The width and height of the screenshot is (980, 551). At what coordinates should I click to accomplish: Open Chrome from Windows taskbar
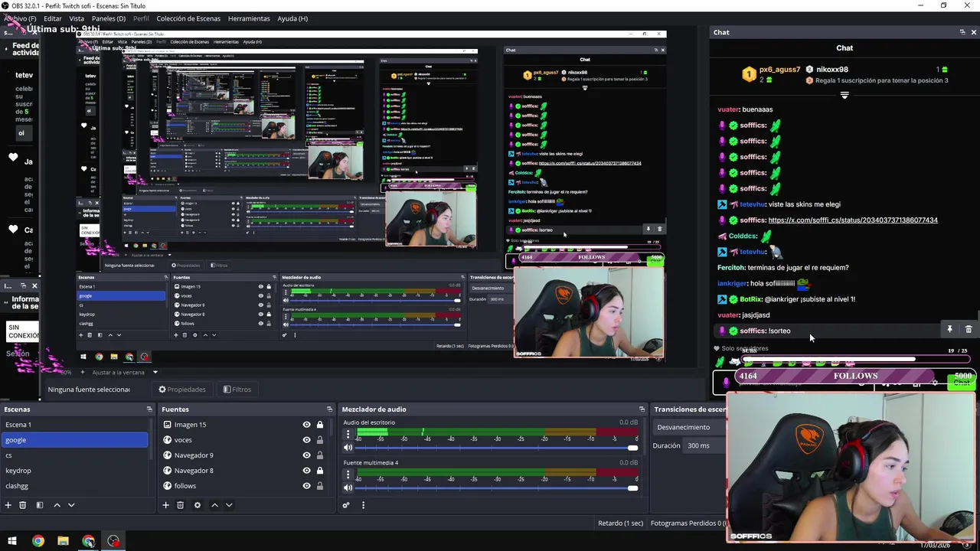pos(38,541)
